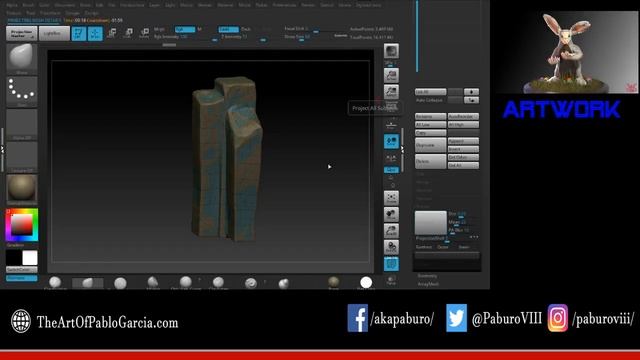
Task: Click the Frame icon in right shelf
Action: coord(391,198)
